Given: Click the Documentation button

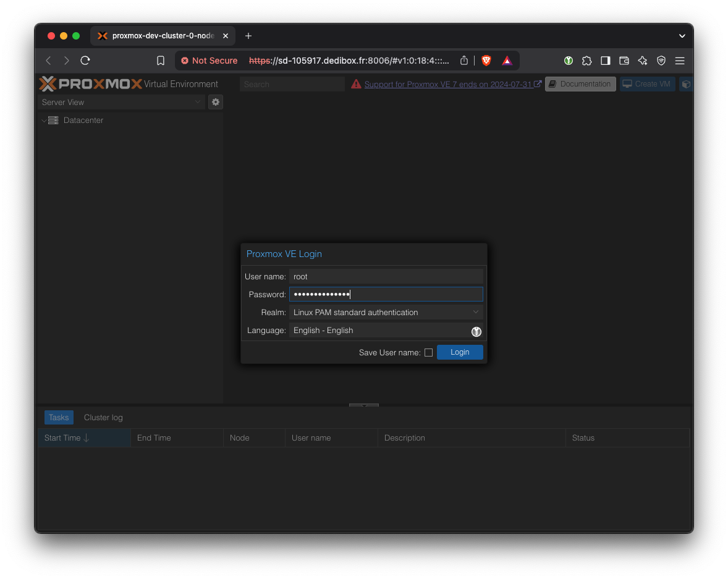Looking at the screenshot, I should (580, 84).
